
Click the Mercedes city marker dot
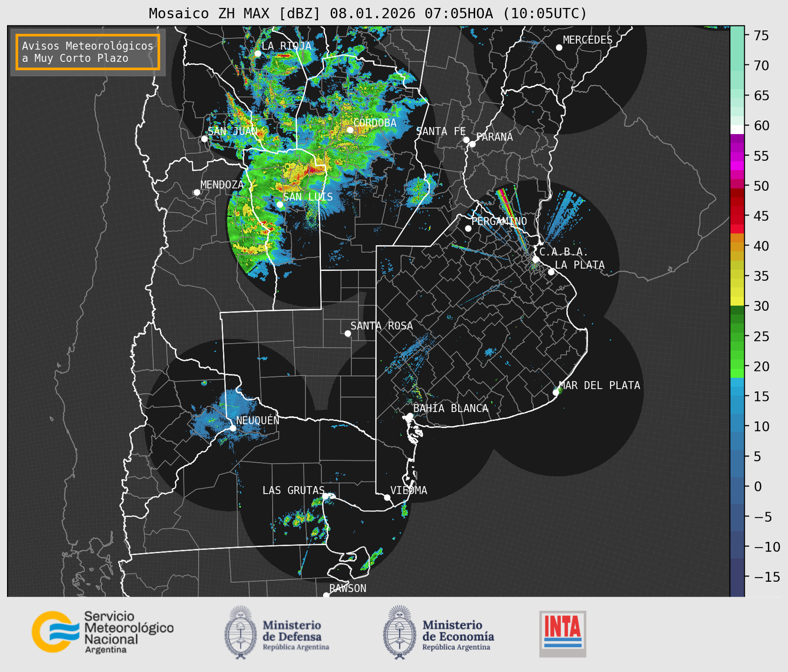point(559,48)
